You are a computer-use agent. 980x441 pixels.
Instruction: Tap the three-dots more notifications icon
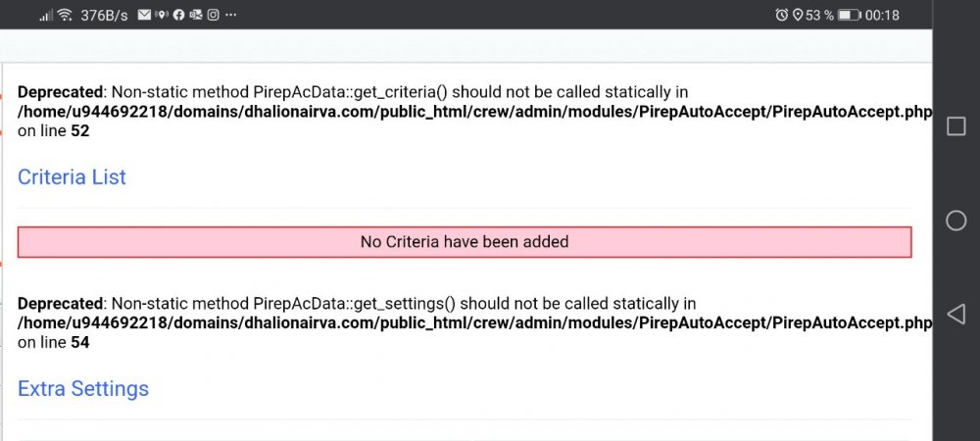229,15
